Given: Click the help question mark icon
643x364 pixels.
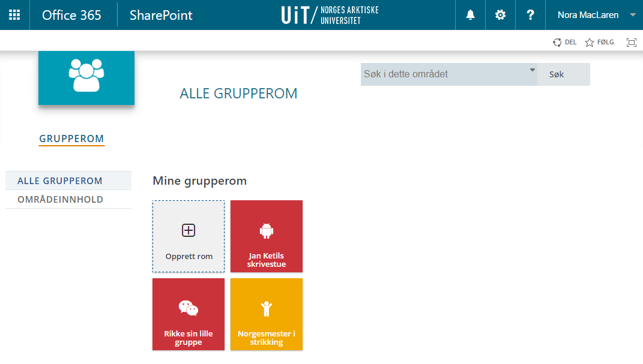Looking at the screenshot, I should (530, 15).
